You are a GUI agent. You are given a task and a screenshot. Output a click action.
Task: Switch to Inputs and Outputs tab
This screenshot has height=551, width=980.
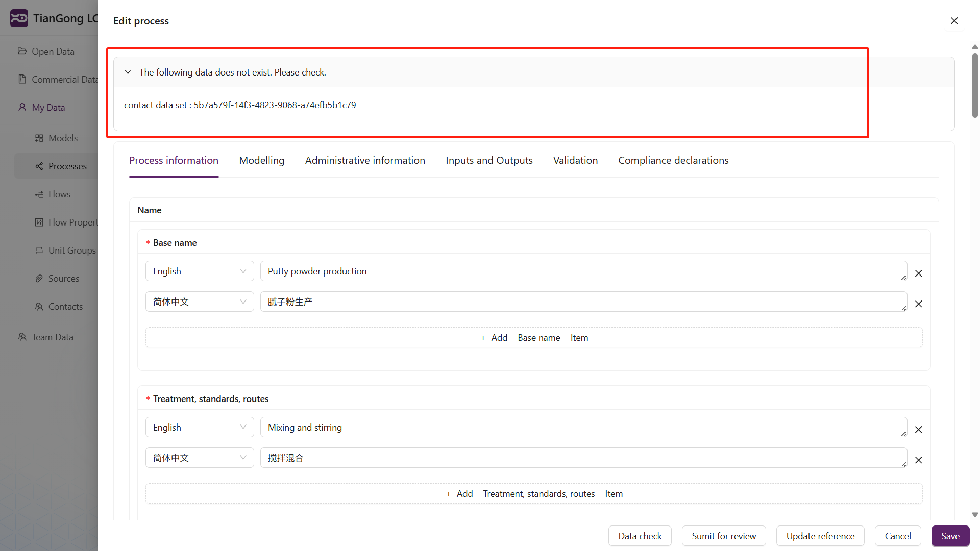[488, 160]
